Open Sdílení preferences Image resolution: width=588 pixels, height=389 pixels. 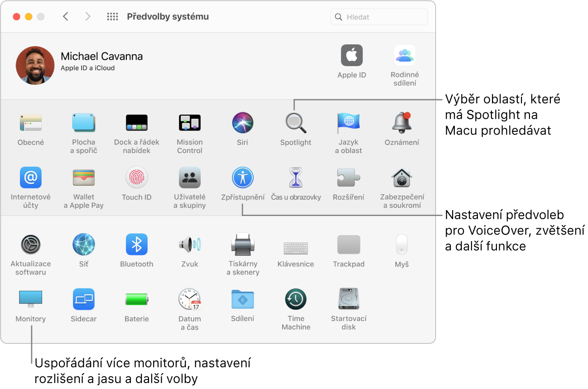(x=243, y=299)
